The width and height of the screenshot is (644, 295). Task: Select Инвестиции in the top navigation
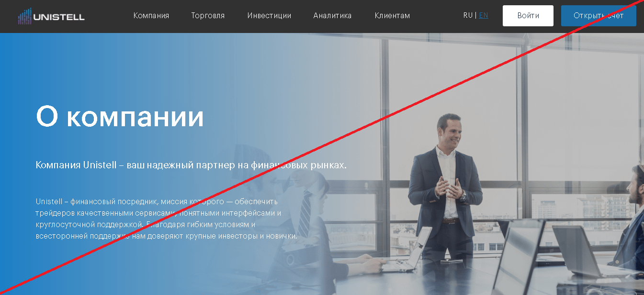click(269, 16)
